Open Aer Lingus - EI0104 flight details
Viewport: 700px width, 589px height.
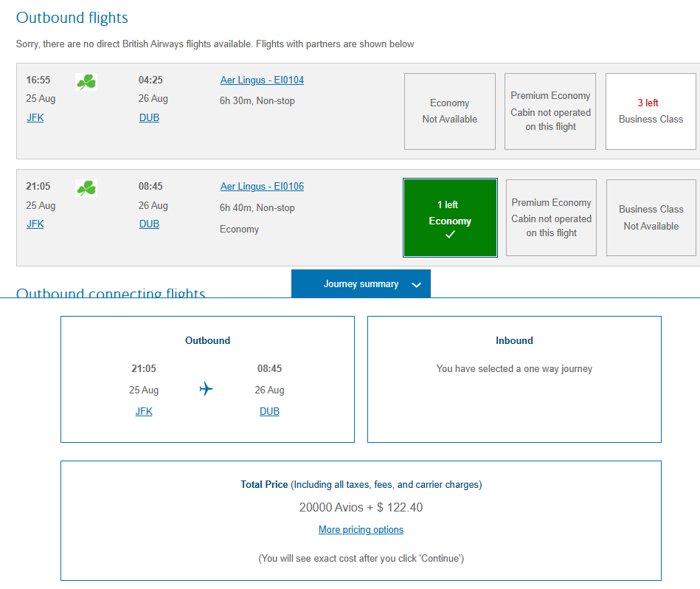[262, 80]
